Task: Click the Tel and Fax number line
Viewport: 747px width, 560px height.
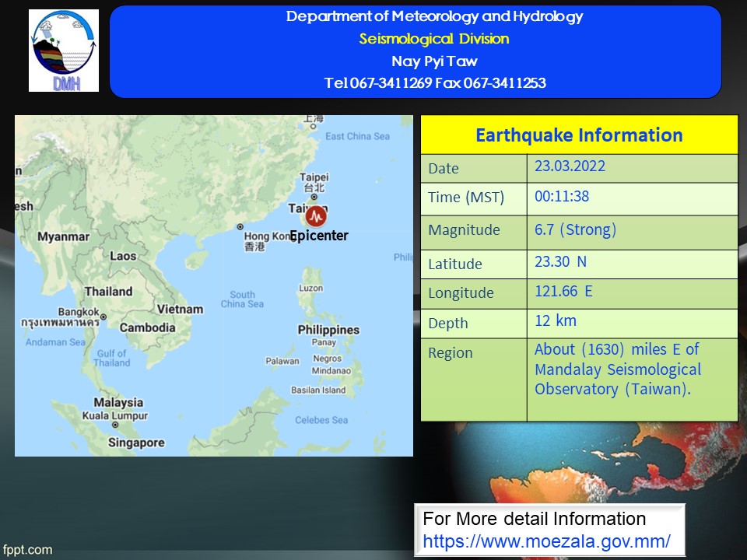Action: 435,83
